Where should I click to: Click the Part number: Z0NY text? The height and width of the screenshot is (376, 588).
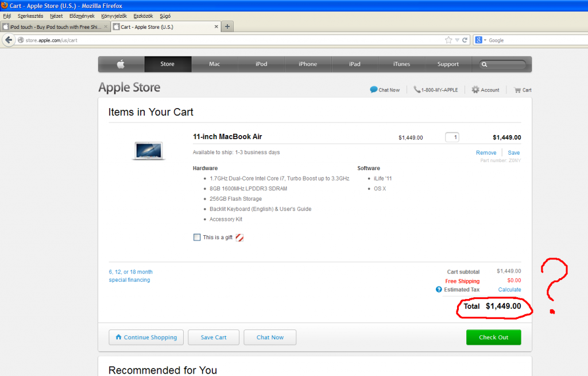(500, 160)
